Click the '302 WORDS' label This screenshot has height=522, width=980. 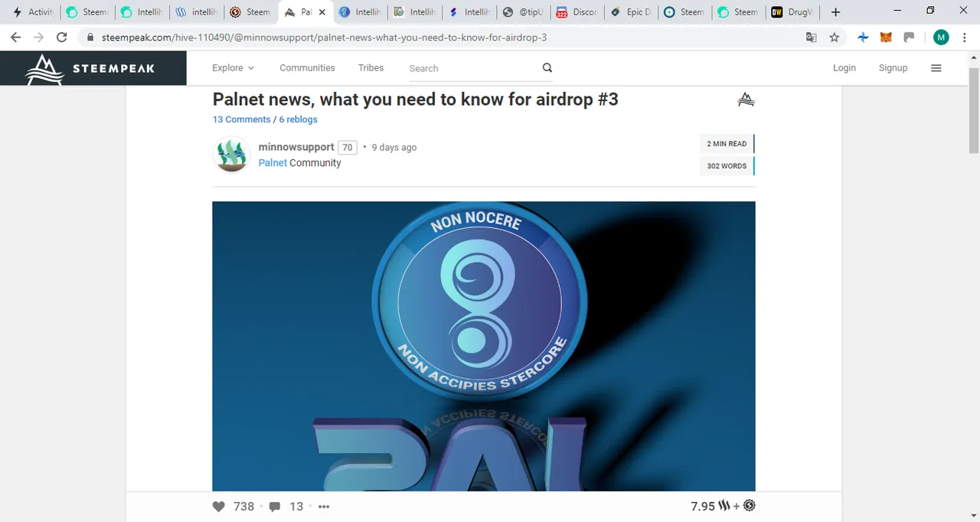tap(727, 166)
